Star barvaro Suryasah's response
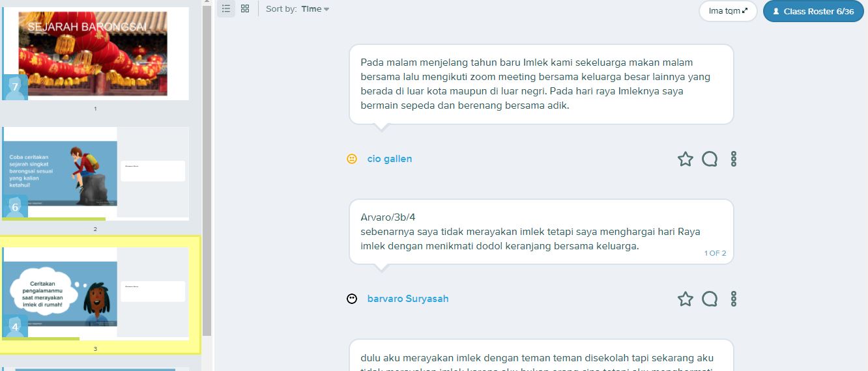 tap(685, 299)
